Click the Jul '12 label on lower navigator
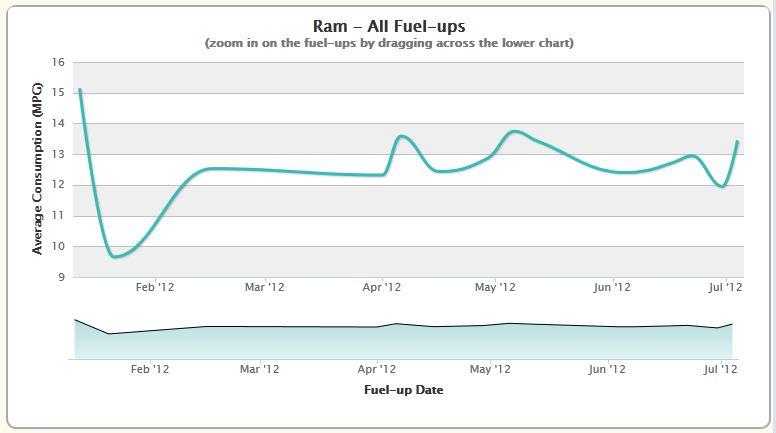Viewport: 776px width, 433px height. click(x=721, y=369)
